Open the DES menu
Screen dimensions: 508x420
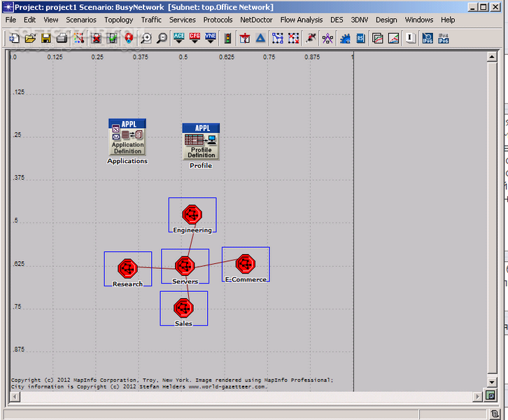click(337, 20)
